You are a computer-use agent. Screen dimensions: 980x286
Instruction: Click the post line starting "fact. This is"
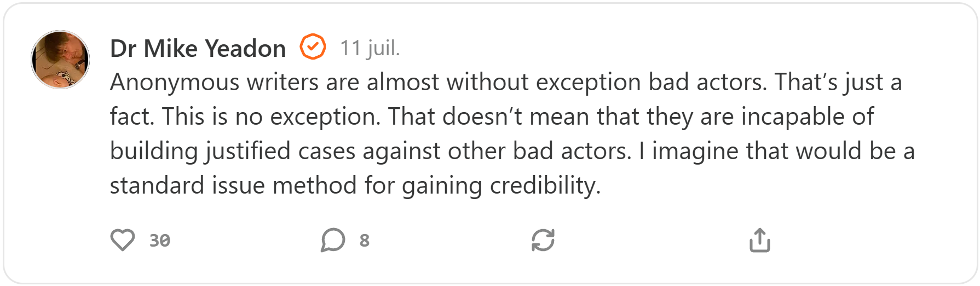coord(491,117)
